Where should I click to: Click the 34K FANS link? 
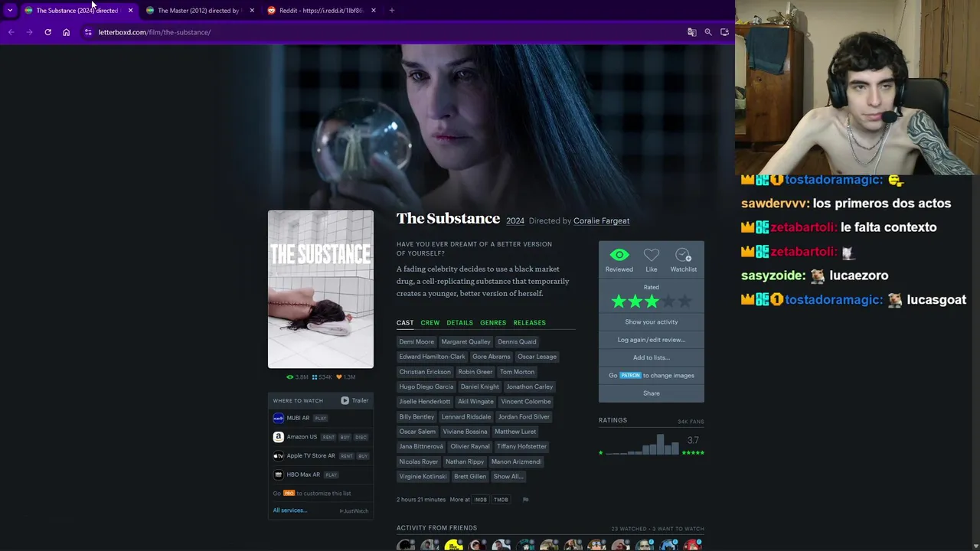tap(691, 422)
